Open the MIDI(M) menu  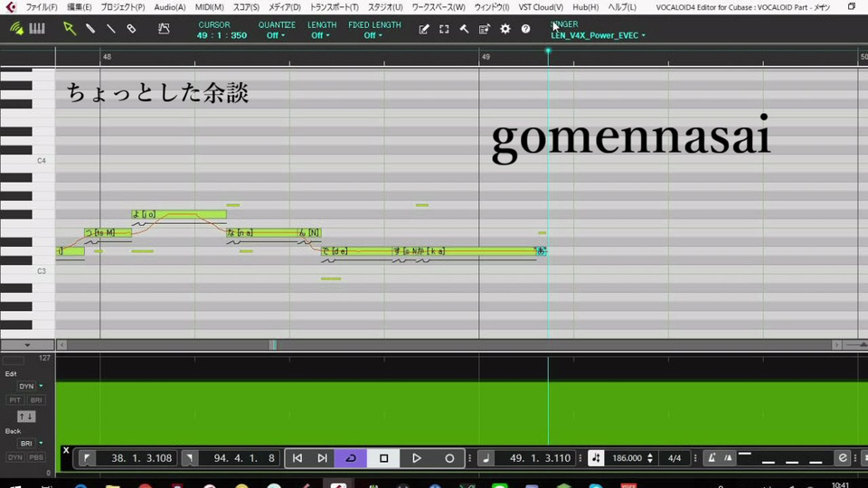tap(209, 7)
